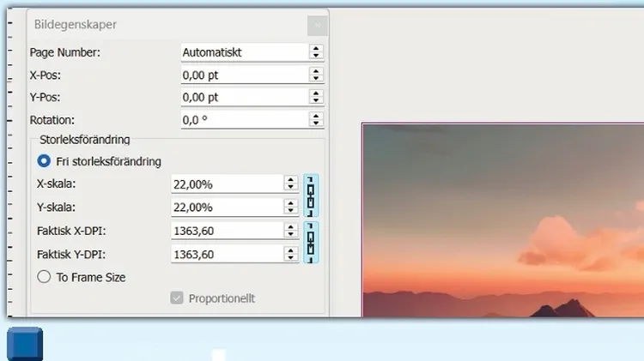Click the Y-skala percentage field
The image size is (644, 361).
coord(227,208)
